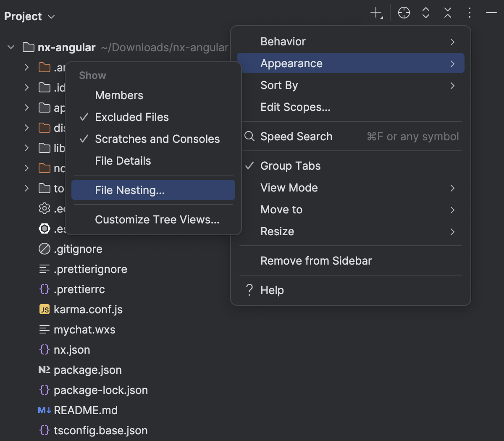
Task: Click the Select Opened File crosshair icon
Action: point(404,13)
